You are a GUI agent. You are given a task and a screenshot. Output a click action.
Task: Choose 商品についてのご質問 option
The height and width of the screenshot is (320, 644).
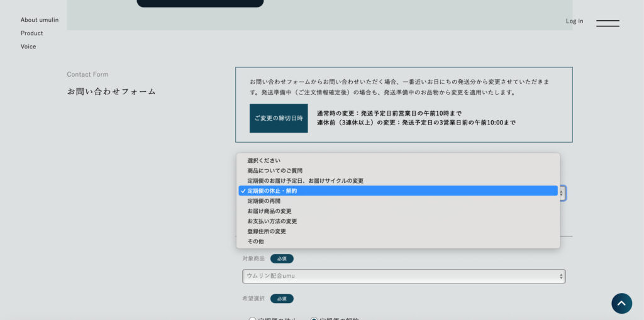398,170
